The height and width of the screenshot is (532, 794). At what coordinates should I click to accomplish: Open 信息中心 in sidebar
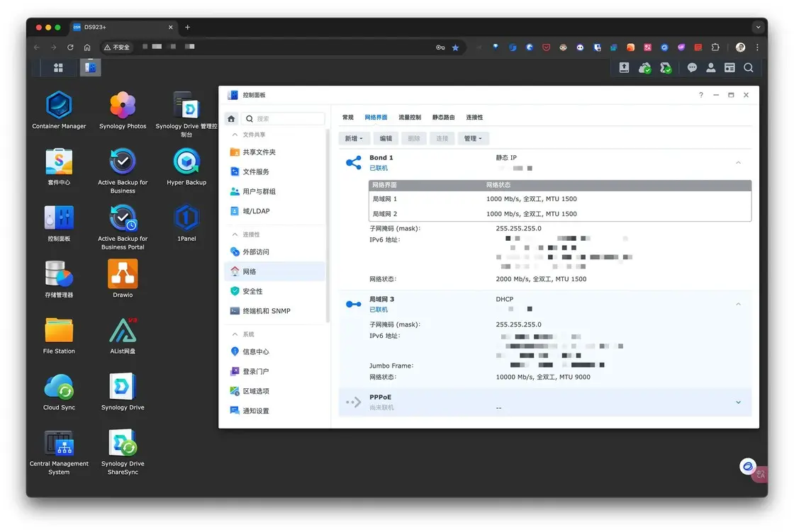(274, 351)
